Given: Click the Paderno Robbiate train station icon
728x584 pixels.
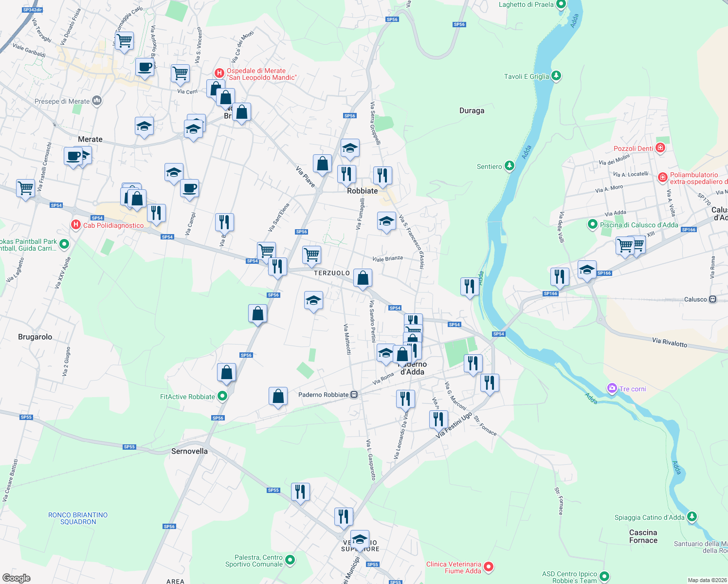Looking at the screenshot, I should point(354,395).
